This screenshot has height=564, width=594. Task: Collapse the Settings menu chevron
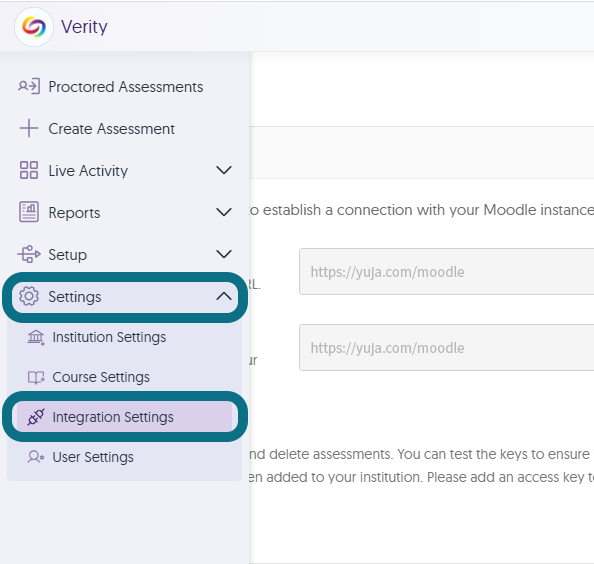pos(224,296)
